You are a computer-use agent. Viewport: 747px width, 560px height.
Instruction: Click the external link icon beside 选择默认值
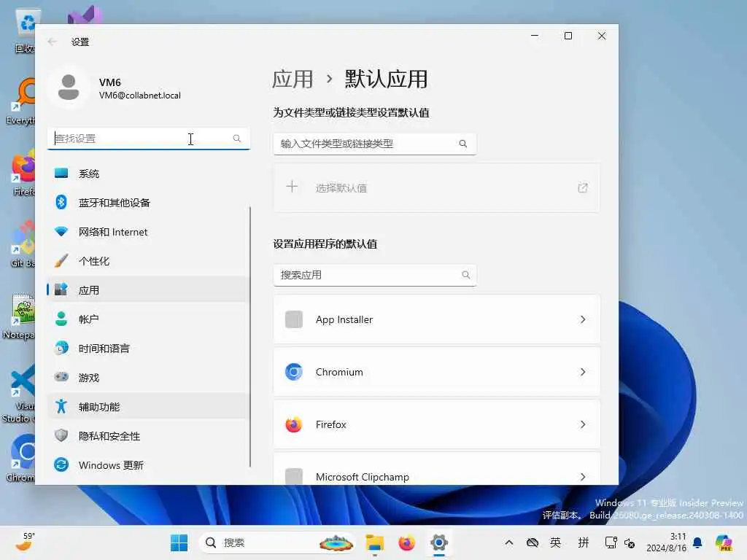583,187
